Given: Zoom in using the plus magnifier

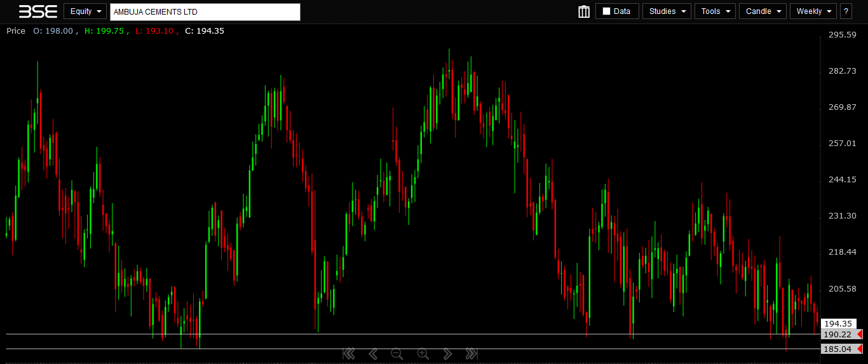Looking at the screenshot, I should point(423,354).
